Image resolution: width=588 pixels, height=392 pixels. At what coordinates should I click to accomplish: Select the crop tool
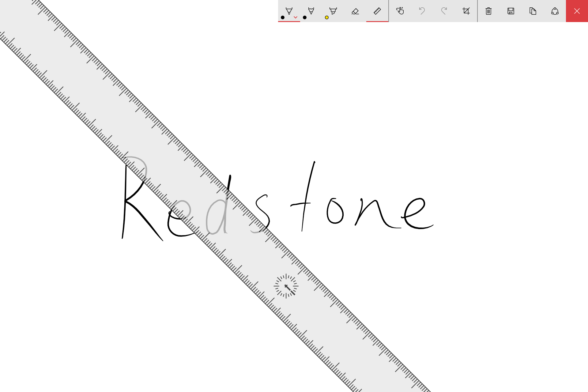(x=466, y=11)
